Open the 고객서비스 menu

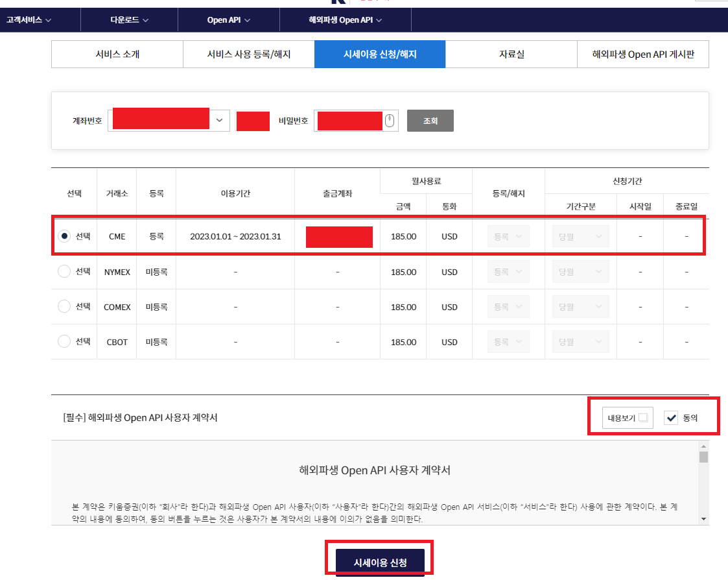click(29, 20)
